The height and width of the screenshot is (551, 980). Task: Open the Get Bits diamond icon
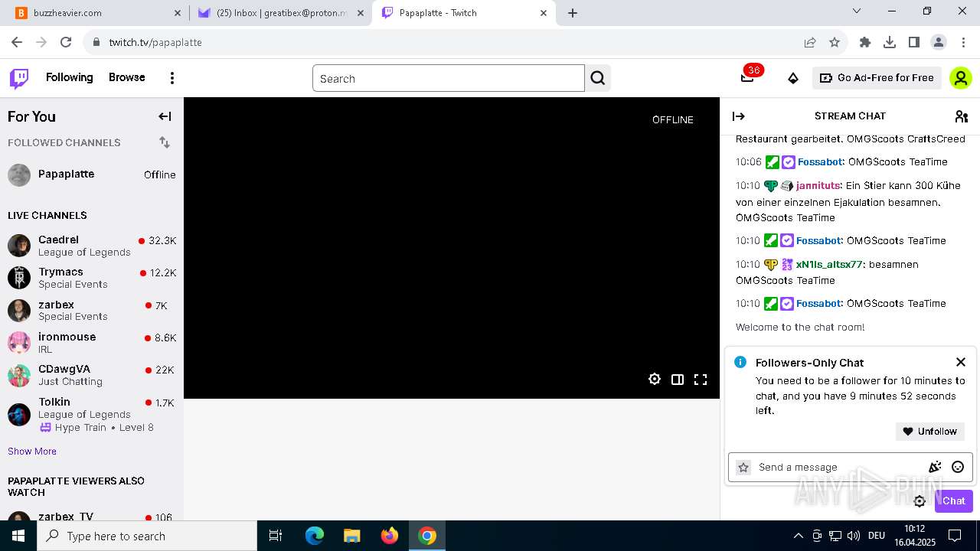coord(793,78)
